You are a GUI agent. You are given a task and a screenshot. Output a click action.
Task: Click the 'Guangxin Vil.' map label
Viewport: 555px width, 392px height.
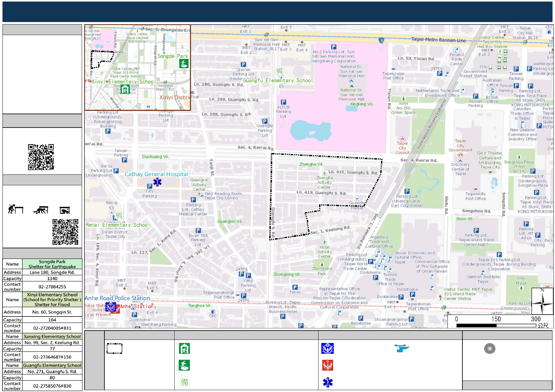pyautogui.click(x=230, y=221)
